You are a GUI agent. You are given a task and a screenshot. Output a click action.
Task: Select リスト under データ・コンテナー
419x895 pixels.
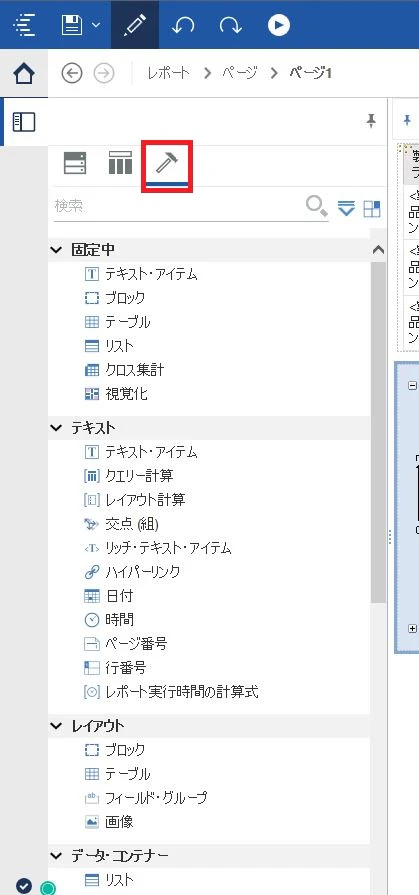tap(110, 880)
